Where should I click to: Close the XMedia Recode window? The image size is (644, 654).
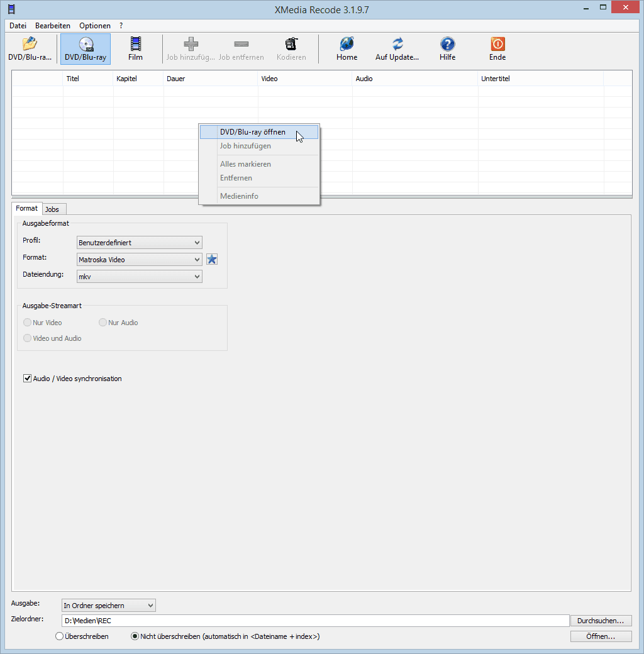tap(625, 7)
